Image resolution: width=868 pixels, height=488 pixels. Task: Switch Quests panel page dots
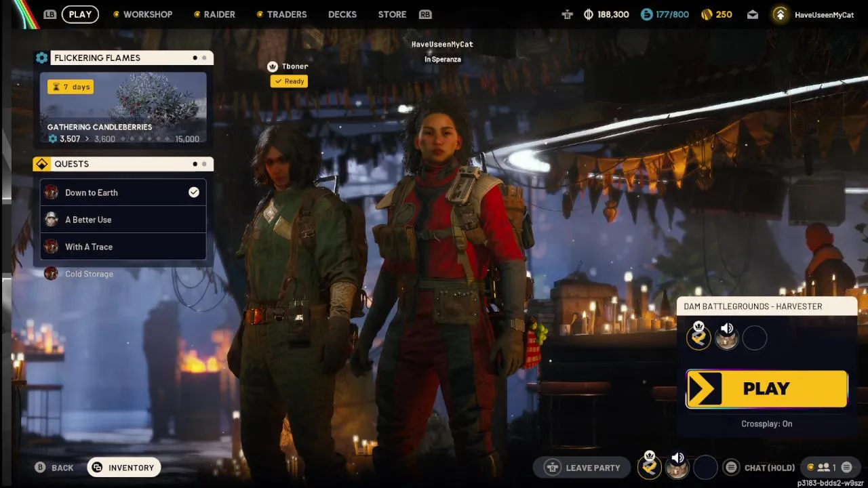[x=199, y=164]
